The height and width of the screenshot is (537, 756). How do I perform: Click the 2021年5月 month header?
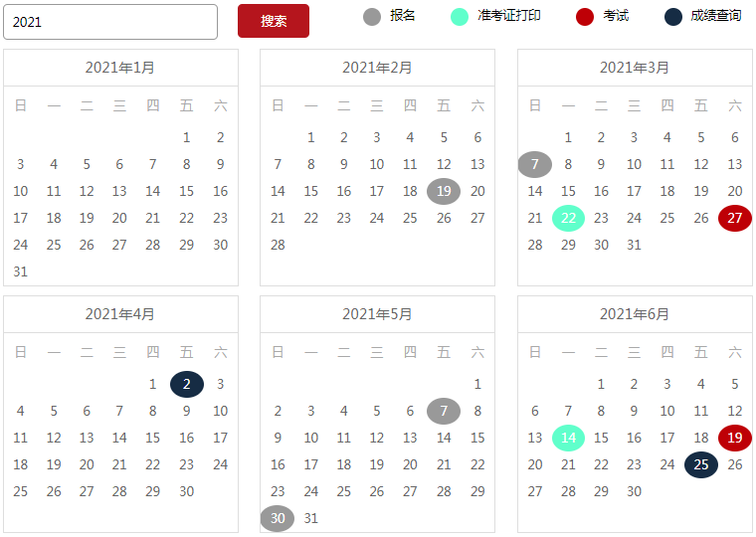pos(377,314)
